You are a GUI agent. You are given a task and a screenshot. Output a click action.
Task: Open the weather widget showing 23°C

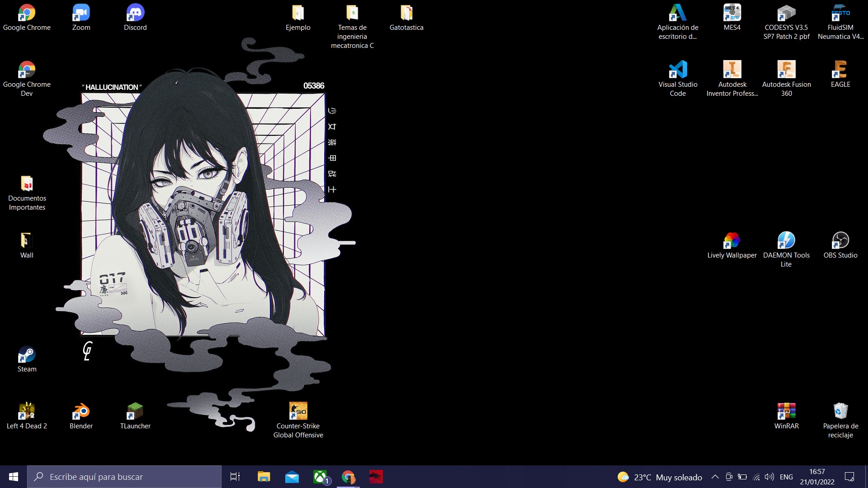660,477
